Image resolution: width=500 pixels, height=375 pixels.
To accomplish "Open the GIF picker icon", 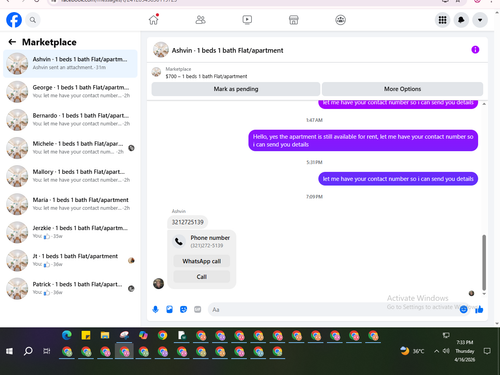I will (x=198, y=310).
